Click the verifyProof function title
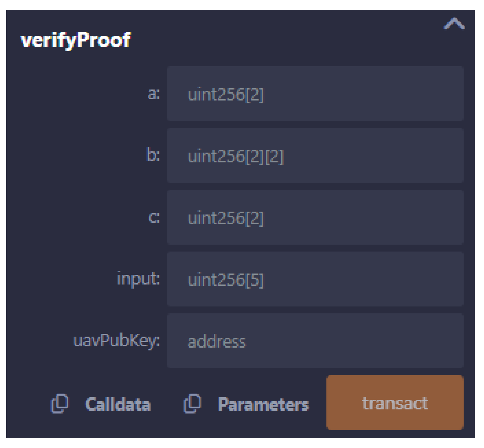Viewport: 484px width, 448px height. (x=75, y=40)
